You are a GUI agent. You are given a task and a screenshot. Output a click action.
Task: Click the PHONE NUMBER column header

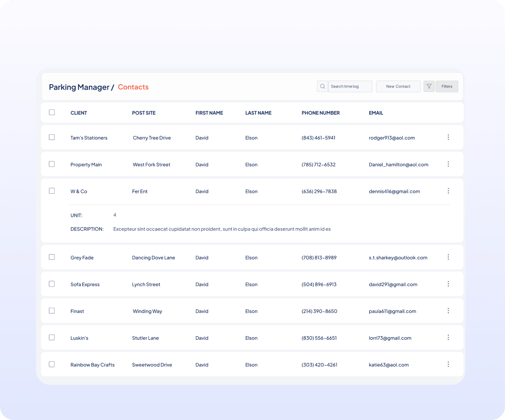pos(320,113)
